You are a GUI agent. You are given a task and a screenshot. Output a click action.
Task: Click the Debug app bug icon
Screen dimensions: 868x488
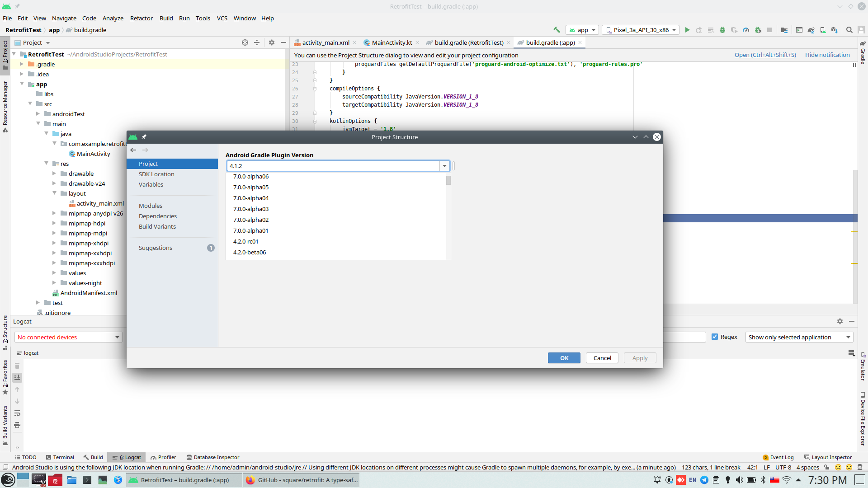click(x=722, y=30)
